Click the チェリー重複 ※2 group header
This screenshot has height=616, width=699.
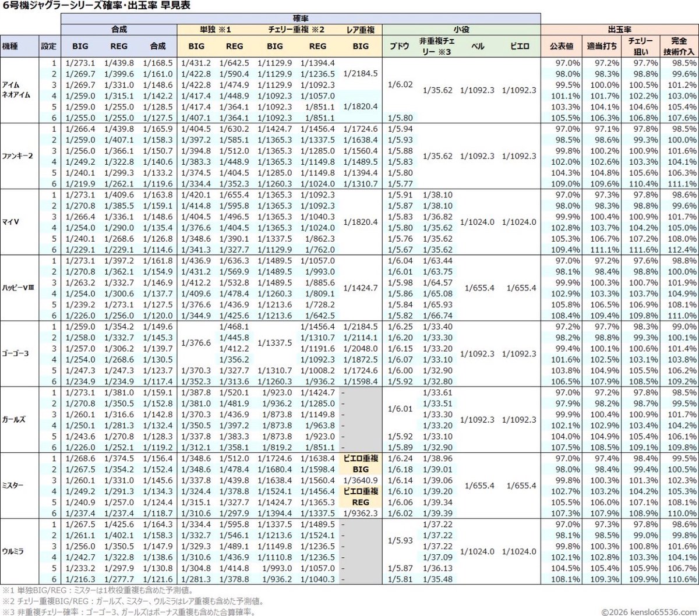click(296, 29)
